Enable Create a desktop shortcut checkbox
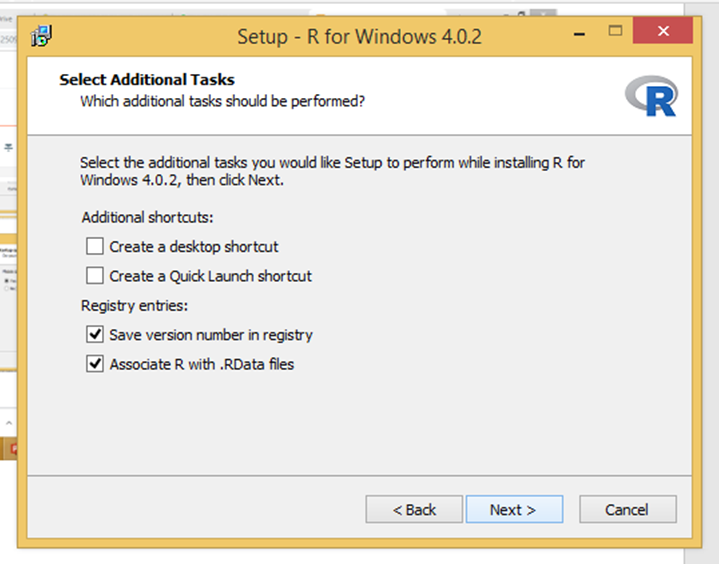 [95, 246]
